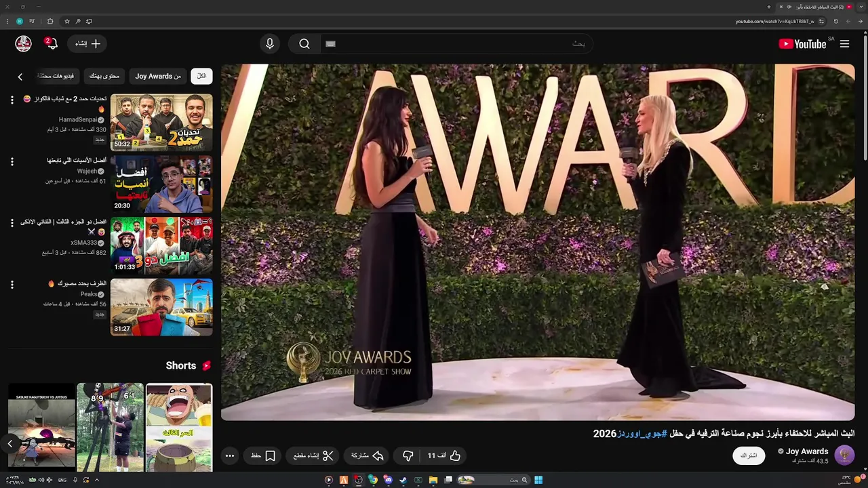Go to the YouTube home logo
Image resolution: width=868 pixels, height=488 pixels.
[802, 44]
